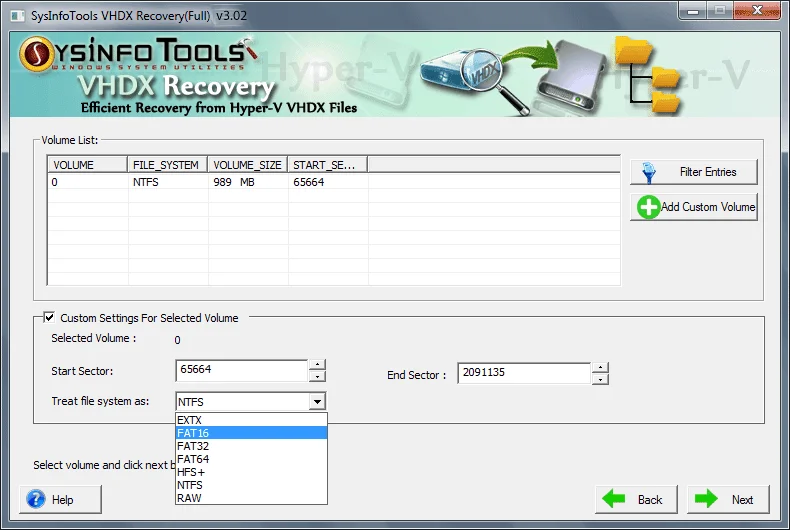Decrease the Start Sector value with down arrow
The height and width of the screenshot is (530, 790).
[317, 376]
